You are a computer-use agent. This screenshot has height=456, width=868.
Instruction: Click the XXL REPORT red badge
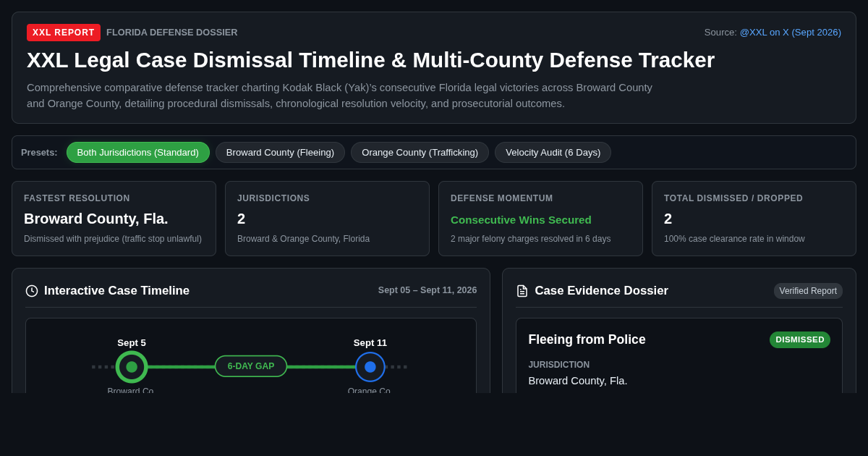tap(64, 33)
